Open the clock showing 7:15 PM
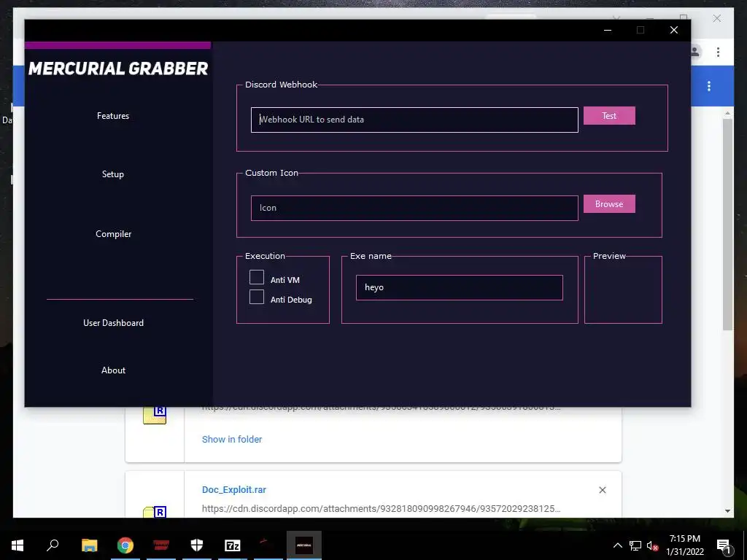747x560 pixels. point(684,545)
